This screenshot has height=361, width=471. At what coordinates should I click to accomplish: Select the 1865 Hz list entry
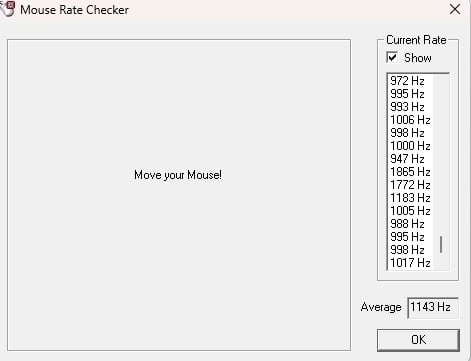click(410, 172)
